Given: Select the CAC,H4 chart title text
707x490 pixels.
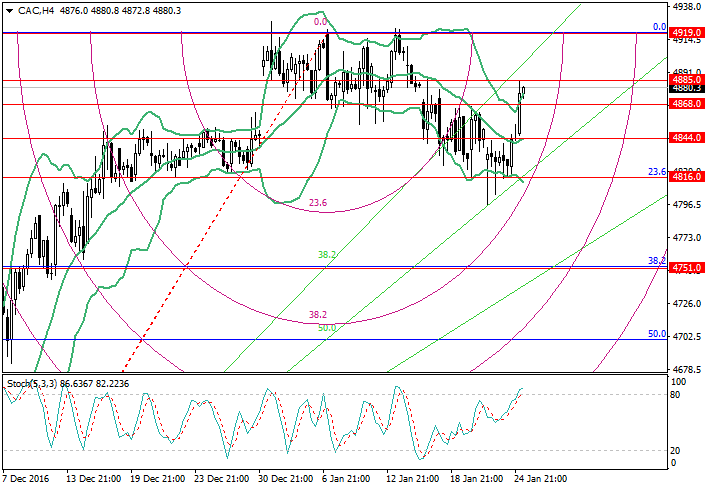Looking at the screenshot, I should point(36,10).
